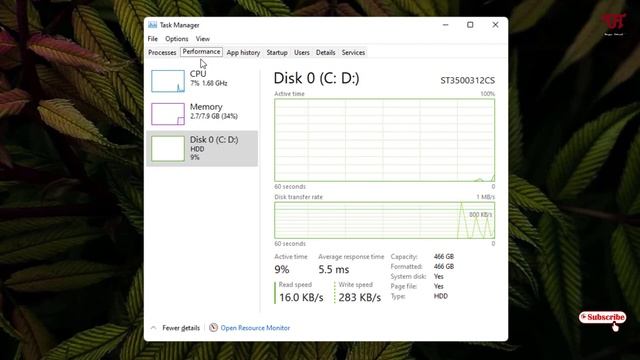The image size is (640, 360).
Task: Maximize the Task Manager window
Action: pos(470,25)
